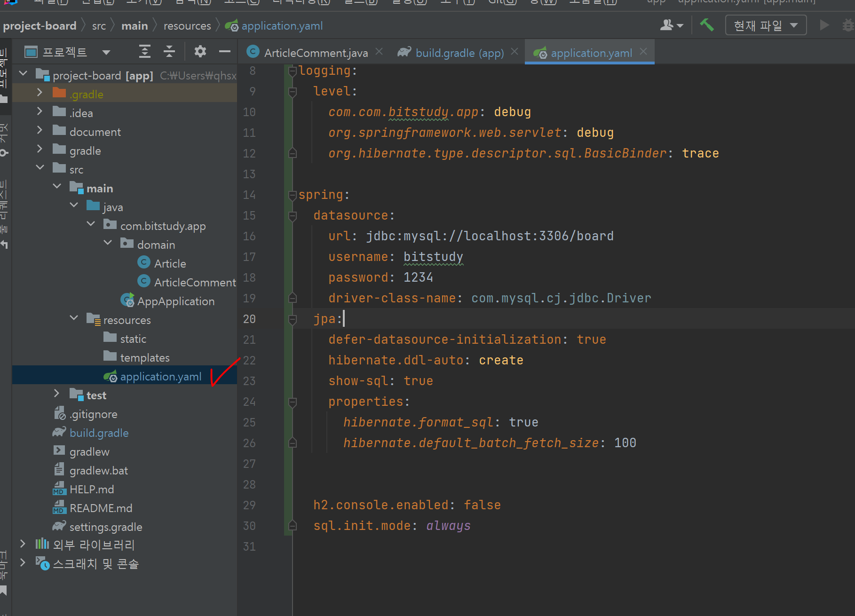Open the Project view dropdown arrow
Screen dimensions: 855x616
click(x=106, y=52)
